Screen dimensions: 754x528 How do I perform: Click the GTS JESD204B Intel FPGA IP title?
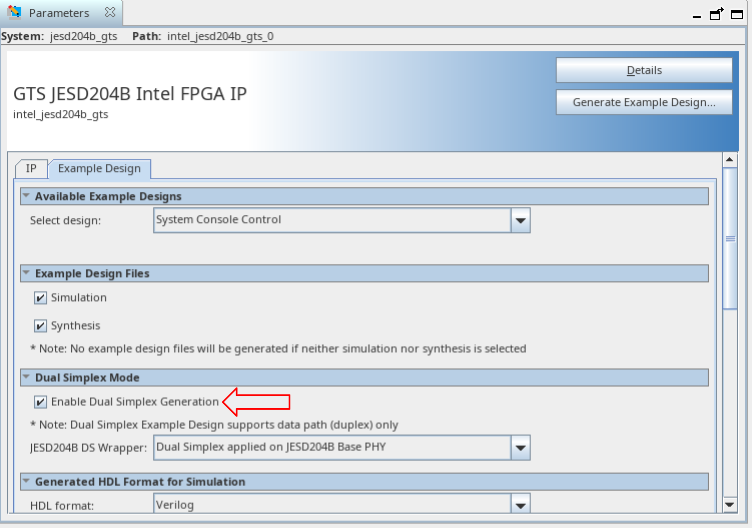[x=130, y=94]
